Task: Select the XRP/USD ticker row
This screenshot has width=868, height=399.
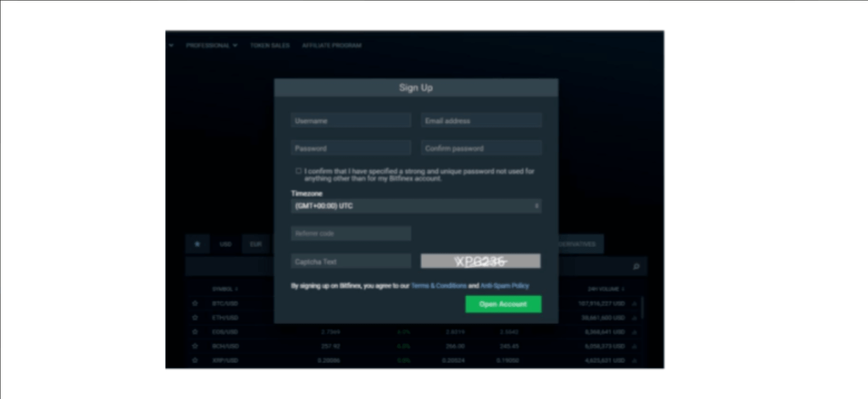Action: pyautogui.click(x=413, y=361)
